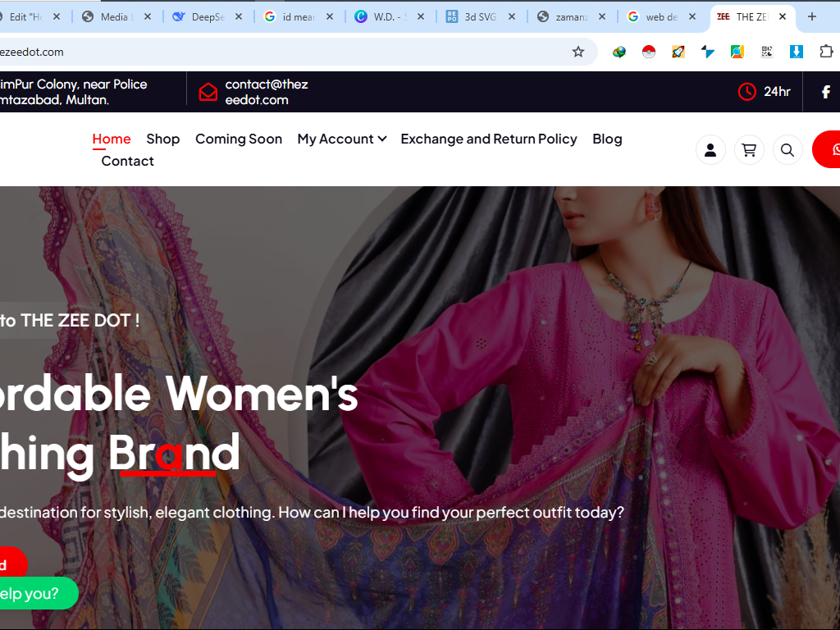Open the shopping cart icon
Screen dimensions: 840x630
[x=749, y=150]
